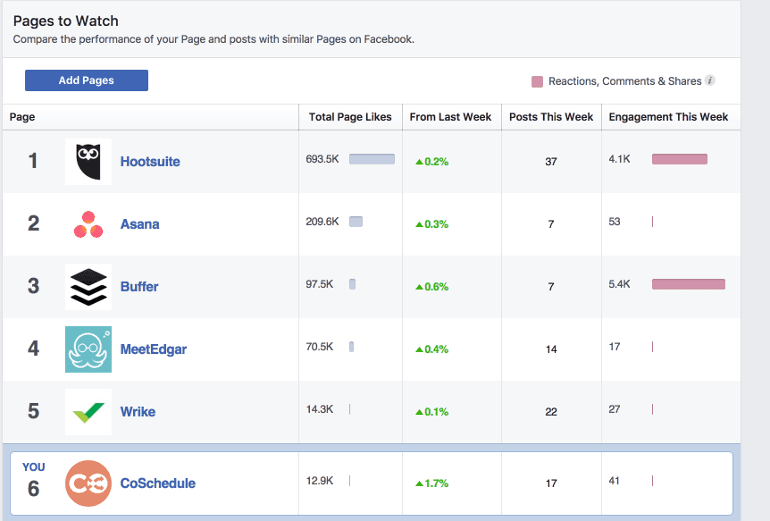Image resolution: width=770 pixels, height=521 pixels.
Task: Click Buffer's pink engagement bar
Action: pos(688,285)
